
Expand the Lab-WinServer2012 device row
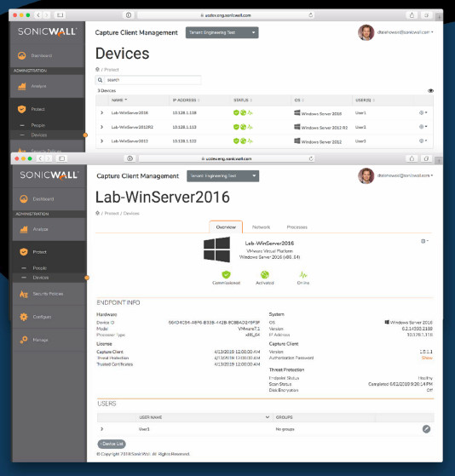click(x=101, y=141)
